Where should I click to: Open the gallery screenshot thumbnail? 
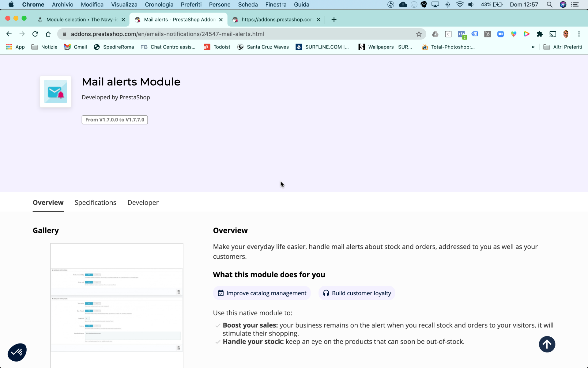[x=117, y=305]
